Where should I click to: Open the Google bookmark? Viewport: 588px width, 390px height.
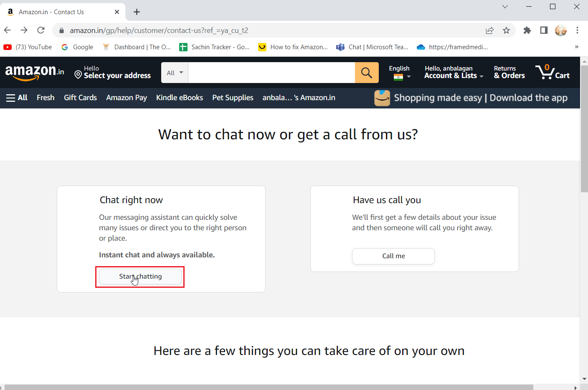[77, 47]
